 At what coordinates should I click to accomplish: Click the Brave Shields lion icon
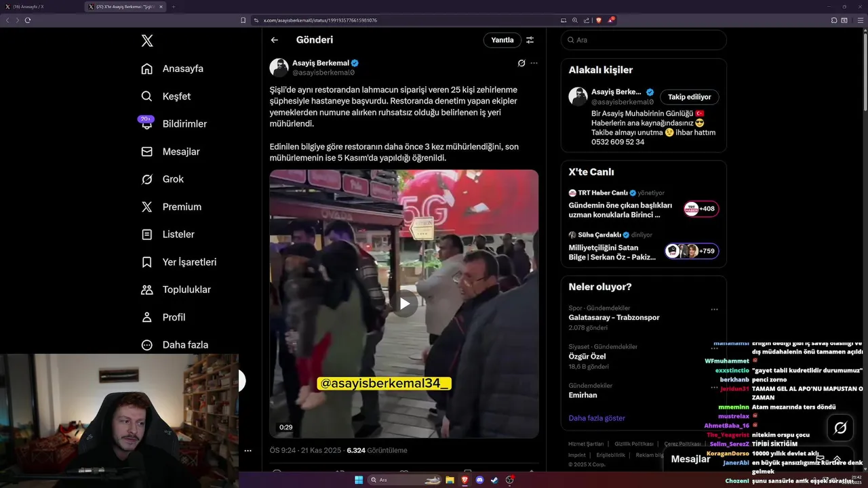click(x=599, y=20)
